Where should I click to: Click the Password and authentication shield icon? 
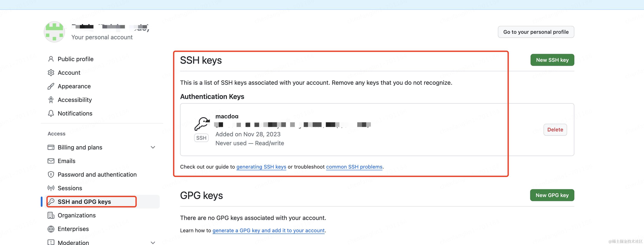[51, 175]
